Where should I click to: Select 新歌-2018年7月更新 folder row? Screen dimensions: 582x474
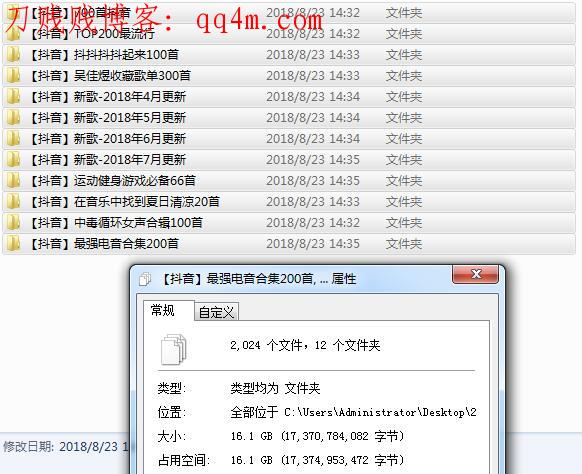coord(289,160)
